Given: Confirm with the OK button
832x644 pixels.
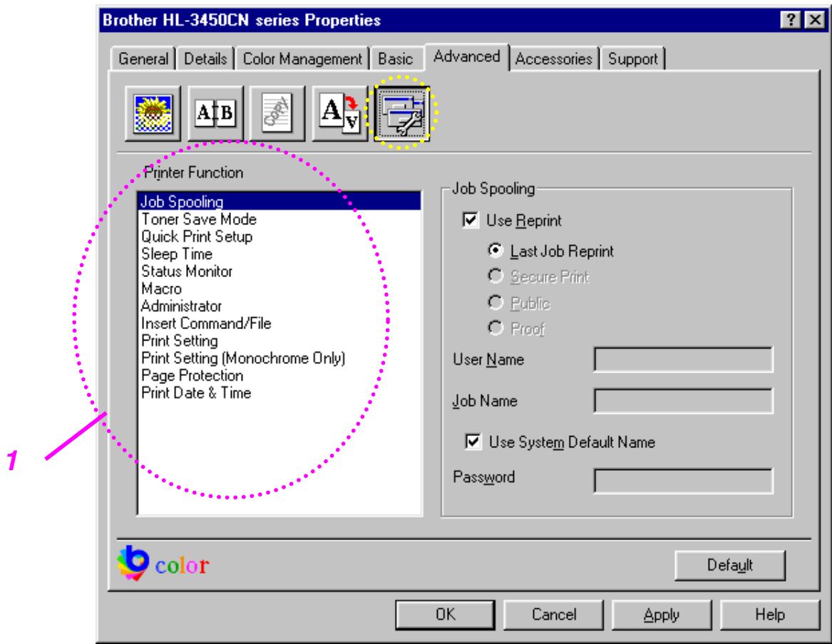Looking at the screenshot, I should [x=445, y=615].
